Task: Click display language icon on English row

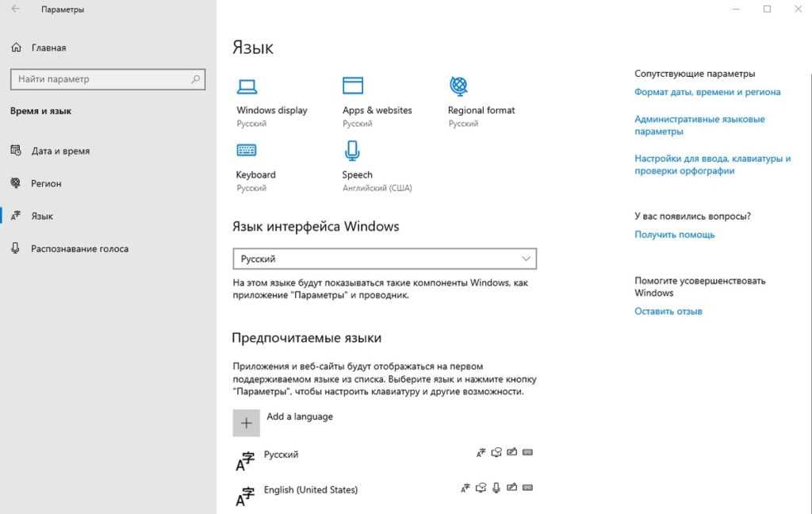Action: coord(465,488)
